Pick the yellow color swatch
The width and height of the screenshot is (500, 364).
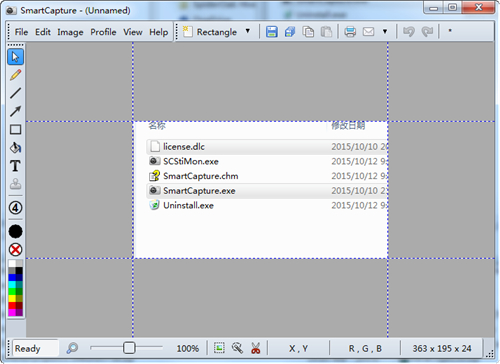click(12, 299)
